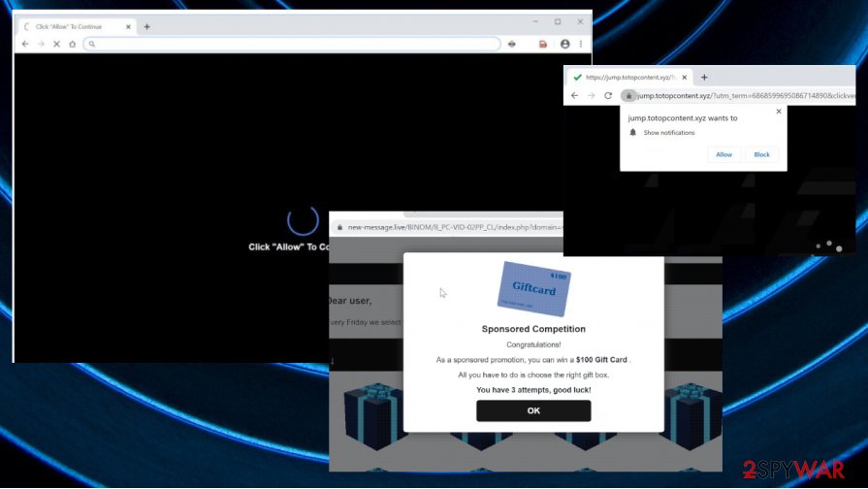This screenshot has width=868, height=489.
Task: Click the '$100 Gift Card' bold text
Action: 601,360
